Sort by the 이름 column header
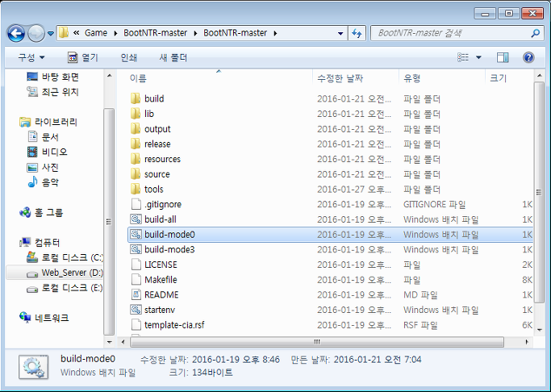The image size is (551, 392). [x=138, y=78]
